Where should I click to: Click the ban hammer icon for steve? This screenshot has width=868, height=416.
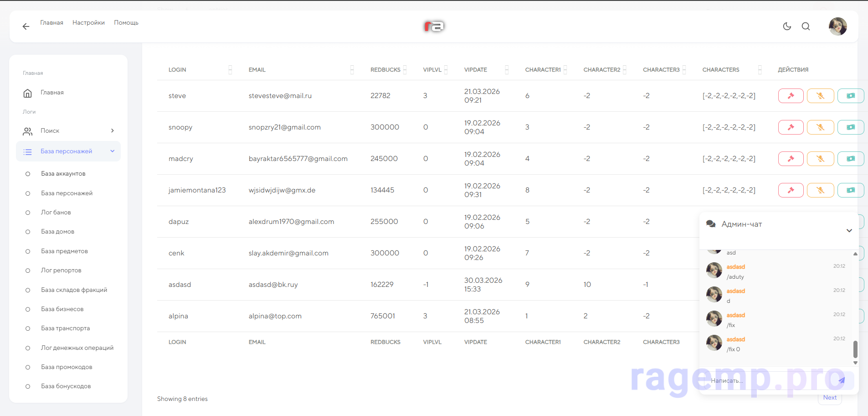[x=791, y=96]
